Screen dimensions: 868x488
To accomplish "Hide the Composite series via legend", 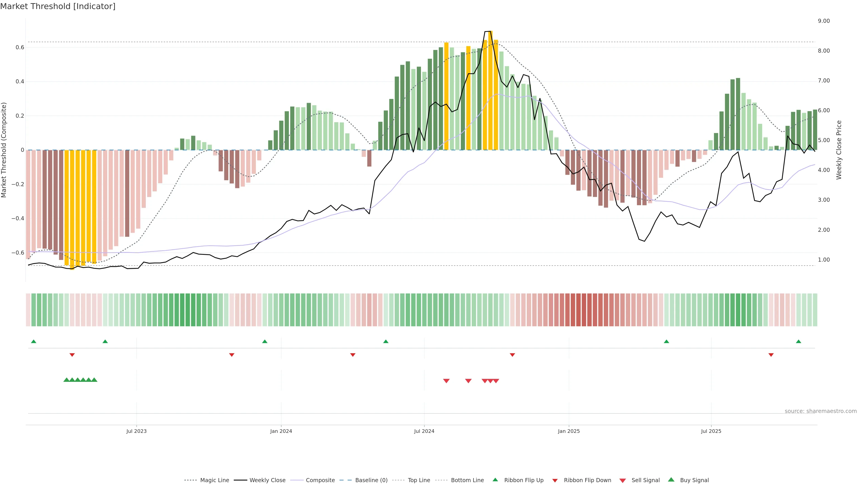I will pos(320,480).
